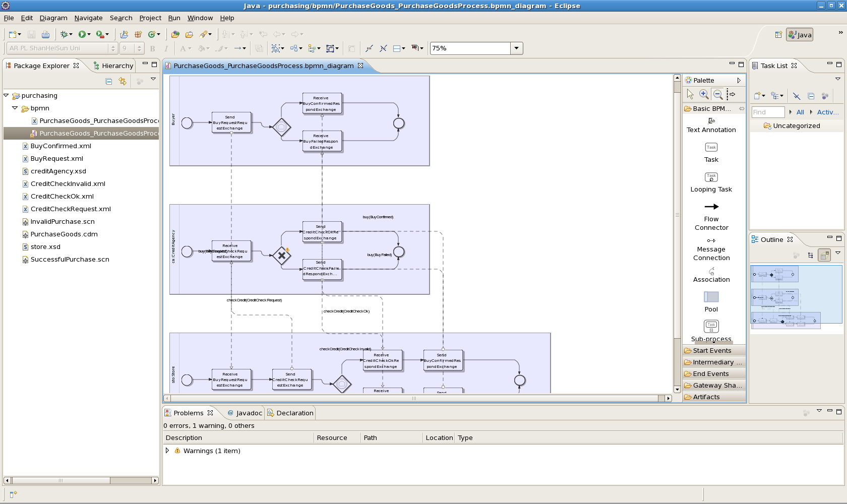Open the Outline view menu triangle
Screen dimensions: 847x504
[838, 254]
